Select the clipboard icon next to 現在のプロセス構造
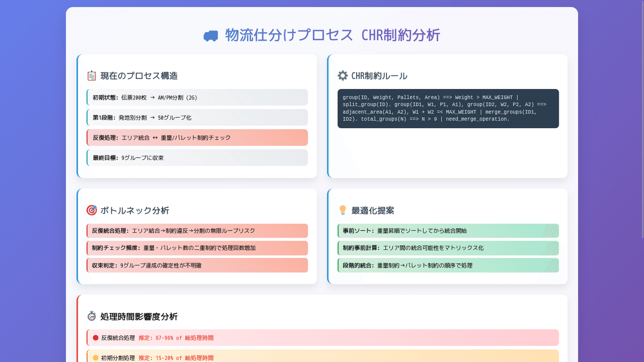This screenshot has width=644, height=362. pos(92,76)
